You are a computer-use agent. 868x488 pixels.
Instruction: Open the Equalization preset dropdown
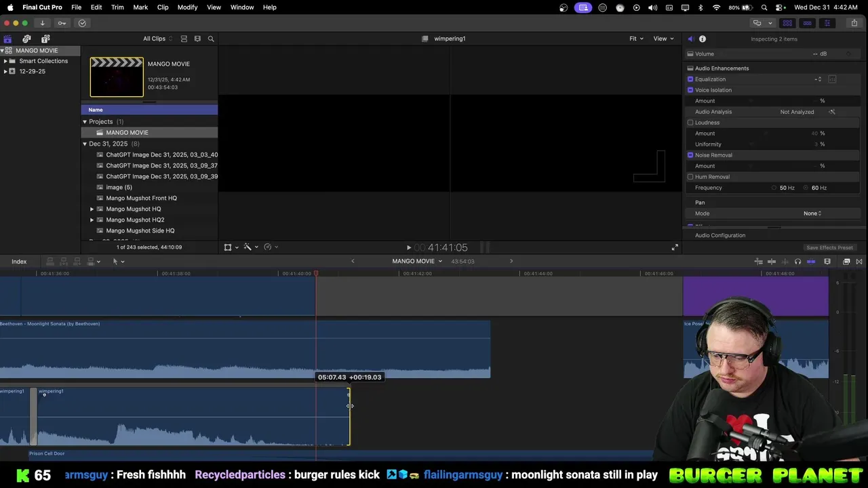pos(818,79)
